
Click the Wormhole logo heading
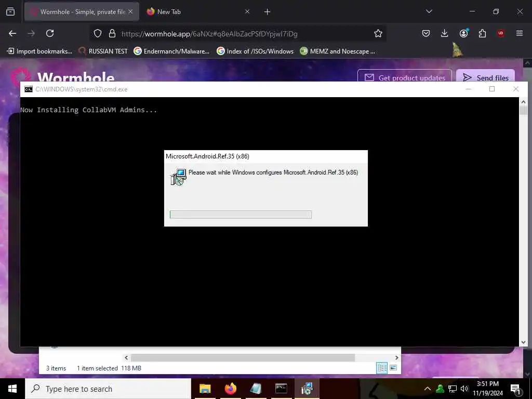coord(76,77)
